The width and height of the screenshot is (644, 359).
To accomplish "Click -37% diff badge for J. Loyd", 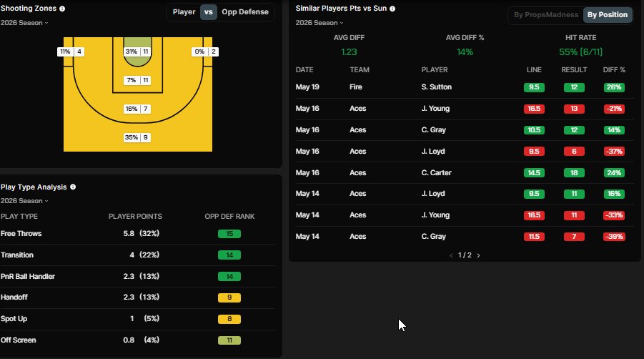I will pyautogui.click(x=614, y=152).
